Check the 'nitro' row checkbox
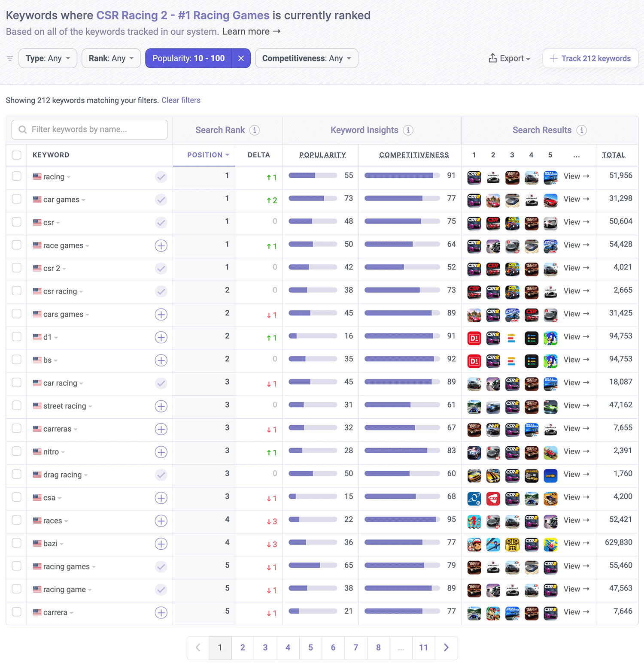The width and height of the screenshot is (644, 669). 17,451
